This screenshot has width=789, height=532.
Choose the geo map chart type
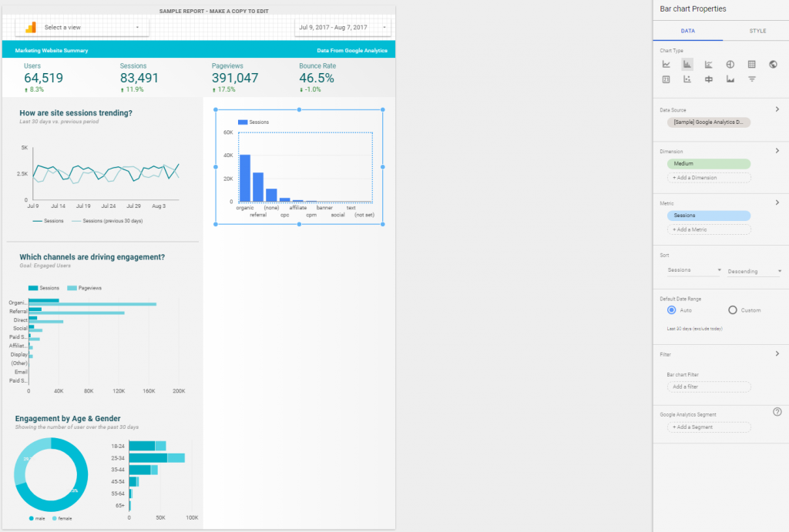point(773,65)
